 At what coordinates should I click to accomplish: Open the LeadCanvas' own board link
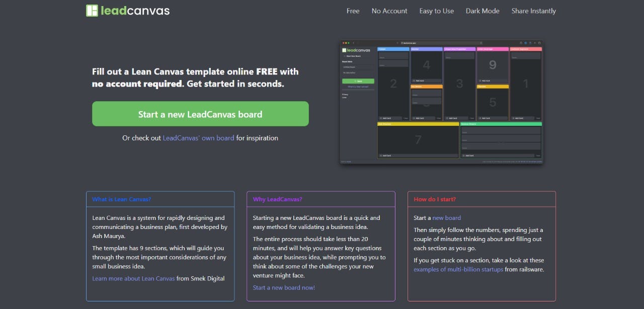198,138
